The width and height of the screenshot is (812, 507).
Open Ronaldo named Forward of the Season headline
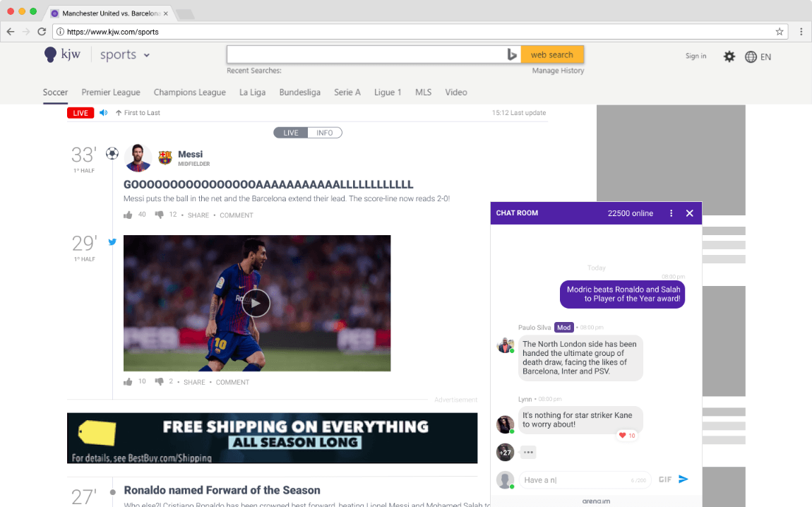[x=222, y=490]
